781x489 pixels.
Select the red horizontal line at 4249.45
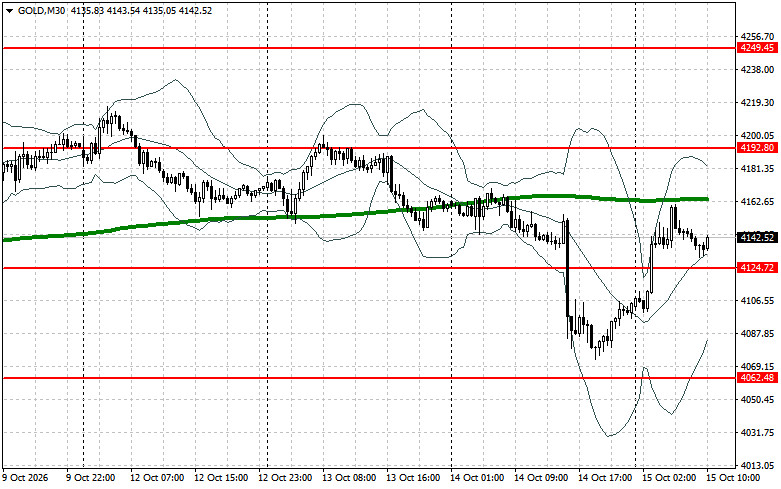[x=369, y=48]
